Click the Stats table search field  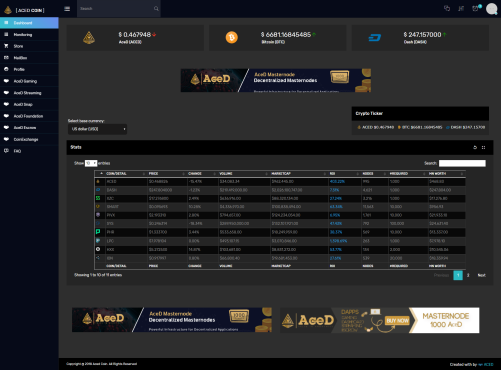pyautogui.click(x=462, y=163)
